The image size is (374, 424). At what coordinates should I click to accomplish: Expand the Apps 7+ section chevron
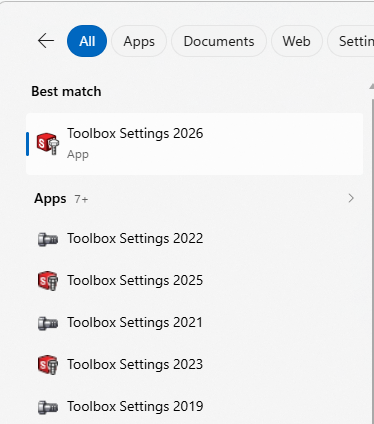tap(351, 198)
